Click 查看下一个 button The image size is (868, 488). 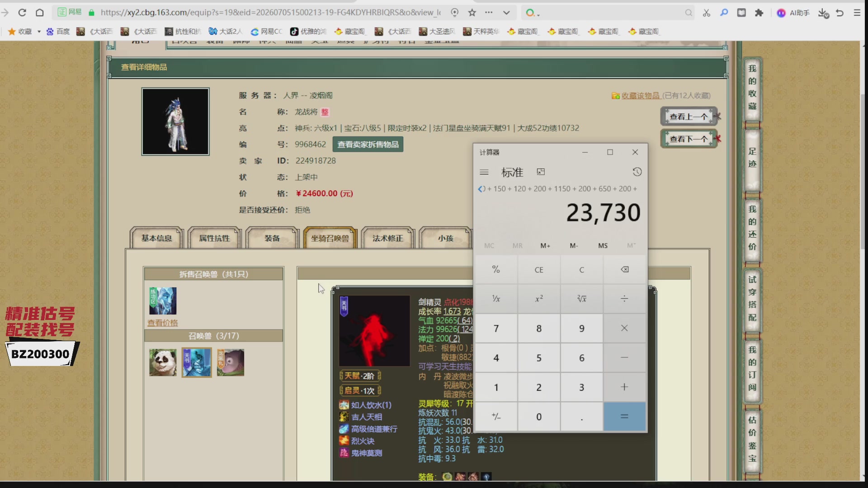689,139
